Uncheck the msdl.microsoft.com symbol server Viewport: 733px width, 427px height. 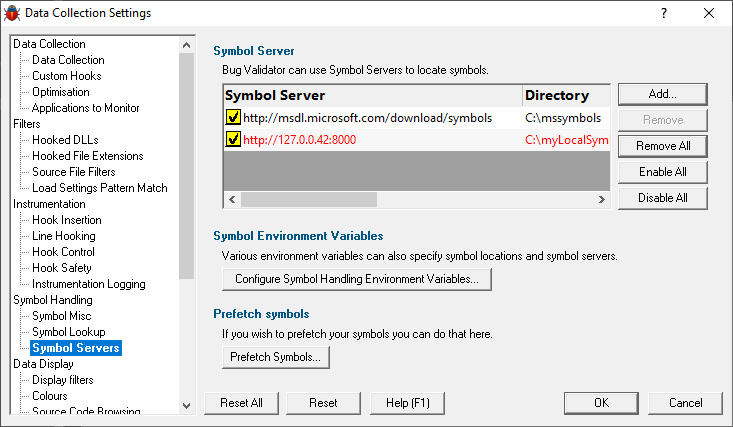pos(233,117)
